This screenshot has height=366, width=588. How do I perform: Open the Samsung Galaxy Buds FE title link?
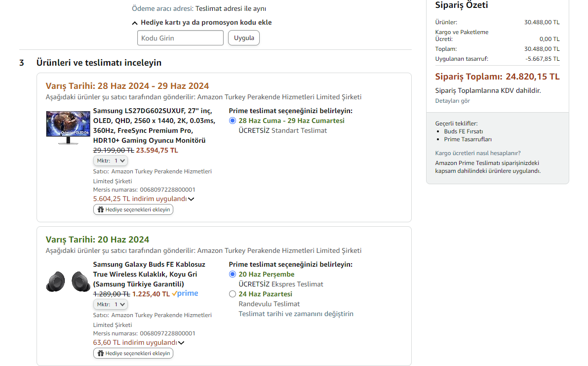(x=149, y=274)
